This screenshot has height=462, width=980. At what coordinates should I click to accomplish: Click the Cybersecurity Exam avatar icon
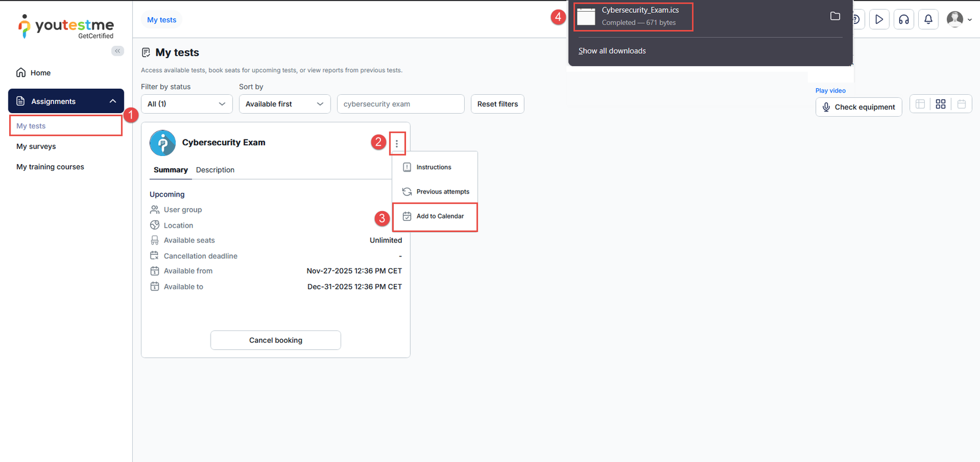162,143
